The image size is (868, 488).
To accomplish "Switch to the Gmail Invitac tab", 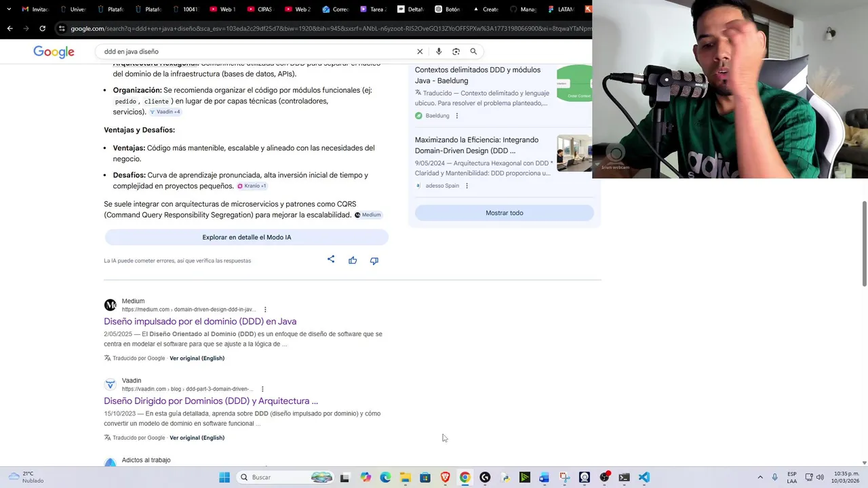I will point(35,9).
